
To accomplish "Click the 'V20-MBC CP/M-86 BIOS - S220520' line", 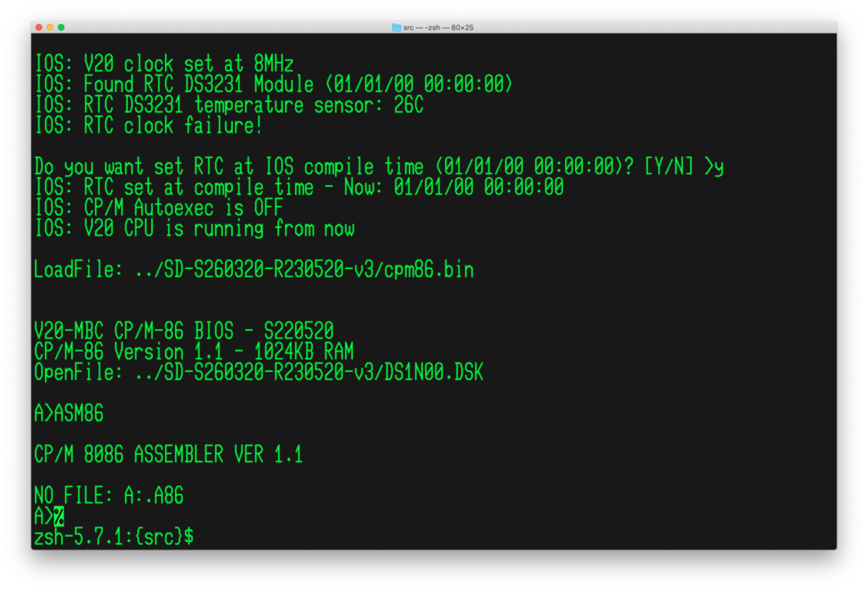I will point(184,331).
